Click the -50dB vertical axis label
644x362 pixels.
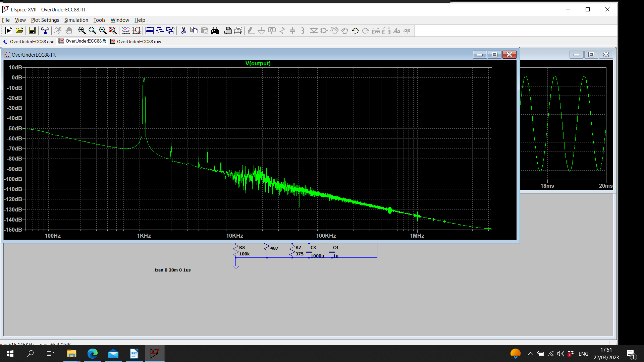(x=14, y=128)
